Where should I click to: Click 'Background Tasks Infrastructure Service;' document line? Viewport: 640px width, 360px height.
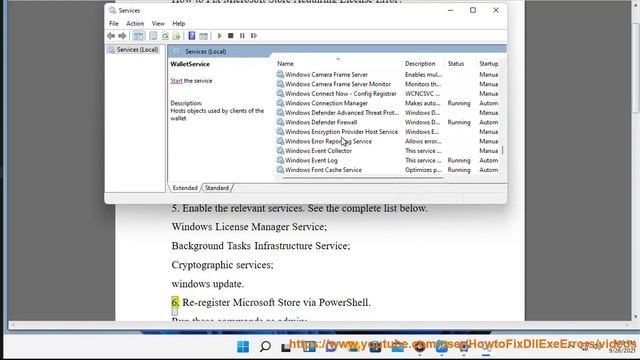261,246
